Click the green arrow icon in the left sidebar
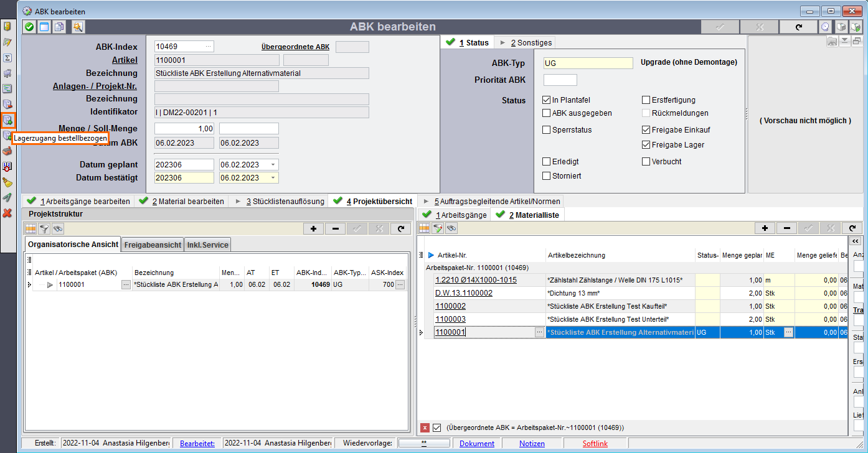The image size is (868, 453). tap(7, 198)
